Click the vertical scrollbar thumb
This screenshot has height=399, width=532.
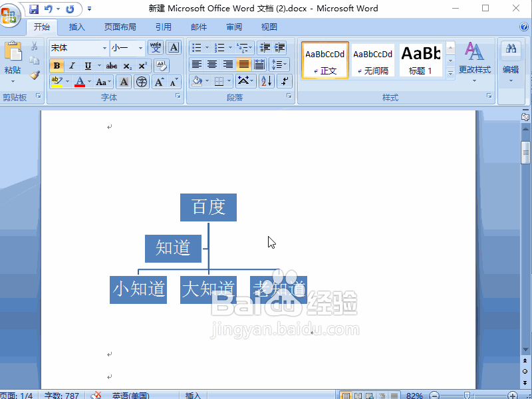[x=525, y=152]
